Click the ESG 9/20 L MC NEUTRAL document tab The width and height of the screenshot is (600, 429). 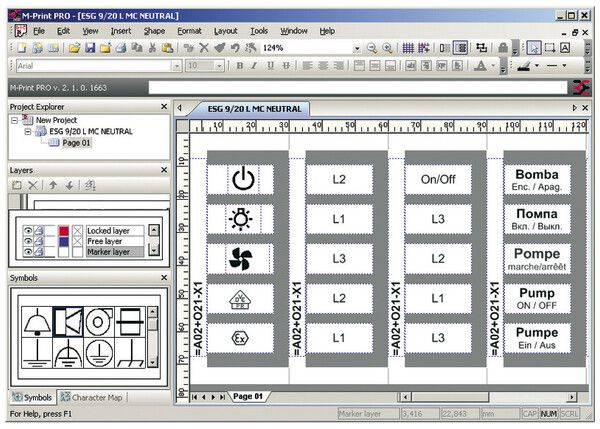tap(254, 109)
